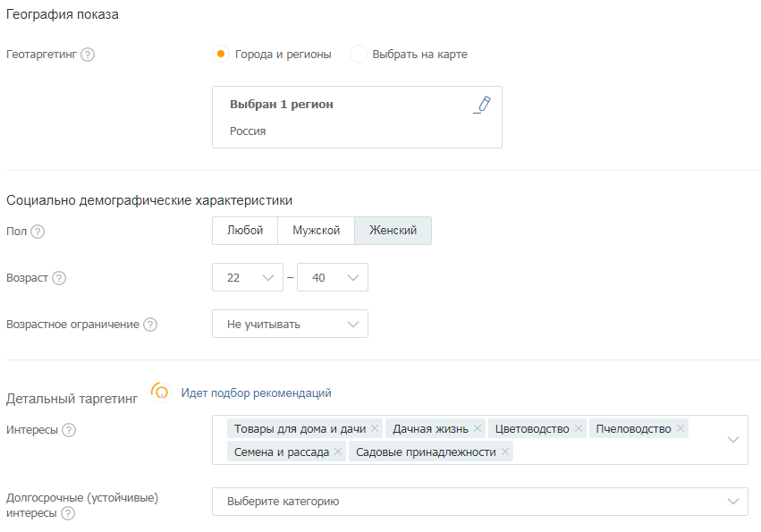
Task: Open help icon next to Геотаргетинг
Action: [x=88, y=55]
